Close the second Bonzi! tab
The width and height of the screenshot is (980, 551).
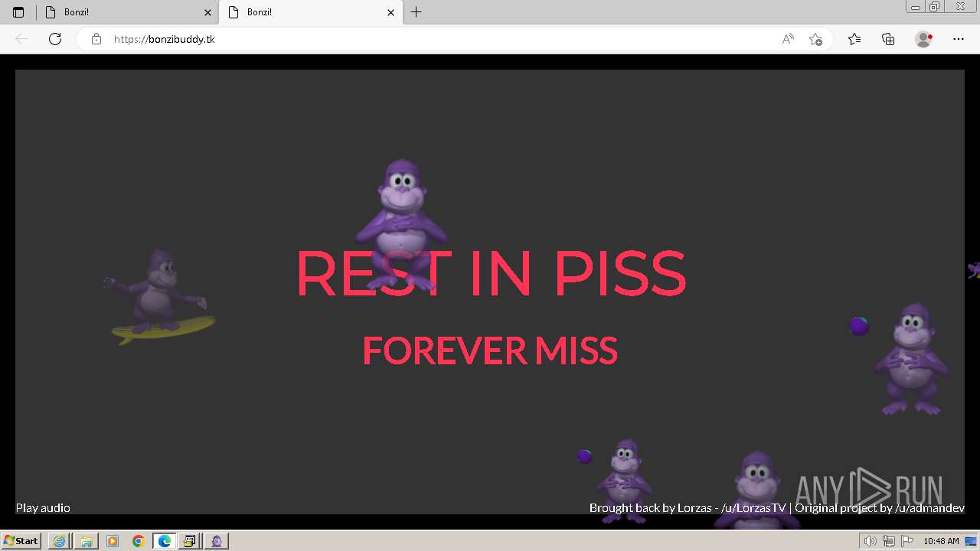[390, 12]
